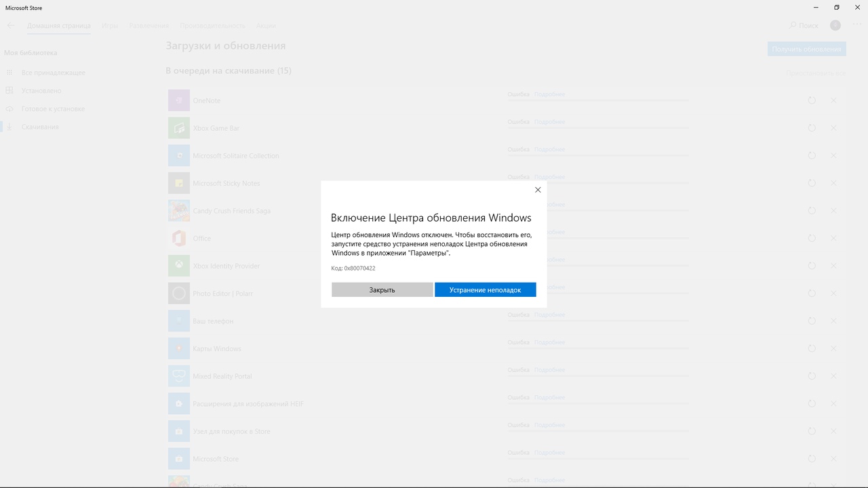Viewport: 868px width, 488px height.
Task: Open Подробнее for Ваш телефон error
Action: tap(549, 314)
